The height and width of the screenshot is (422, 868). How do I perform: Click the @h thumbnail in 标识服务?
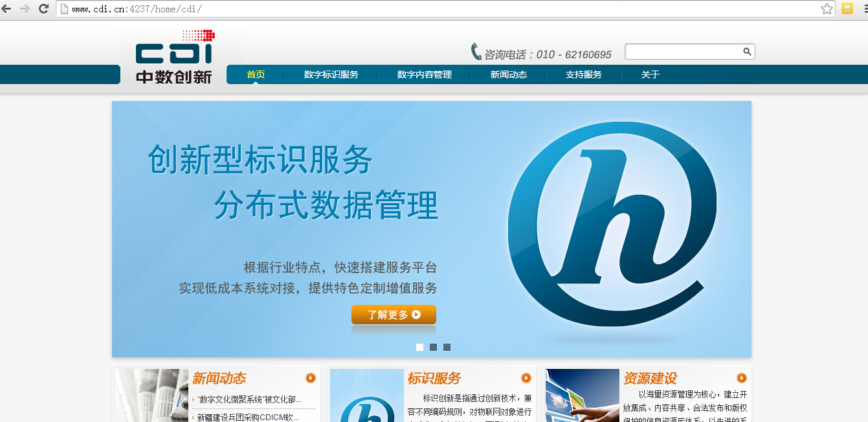367,395
